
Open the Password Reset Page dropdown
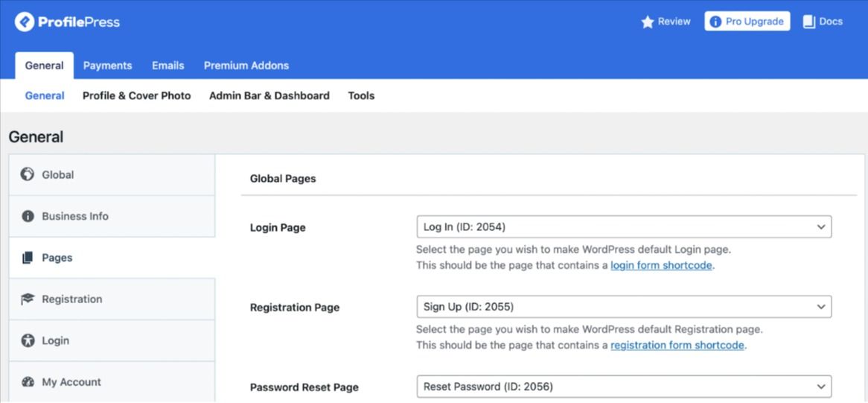click(623, 387)
